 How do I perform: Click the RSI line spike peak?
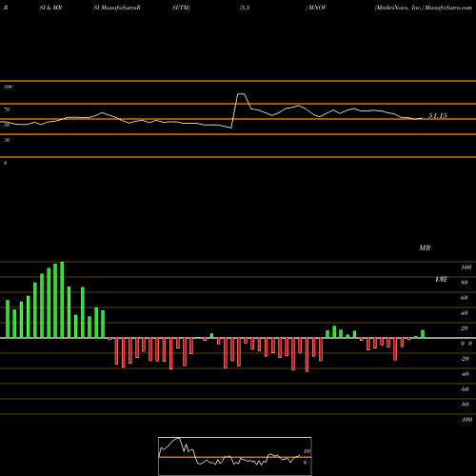(241, 94)
